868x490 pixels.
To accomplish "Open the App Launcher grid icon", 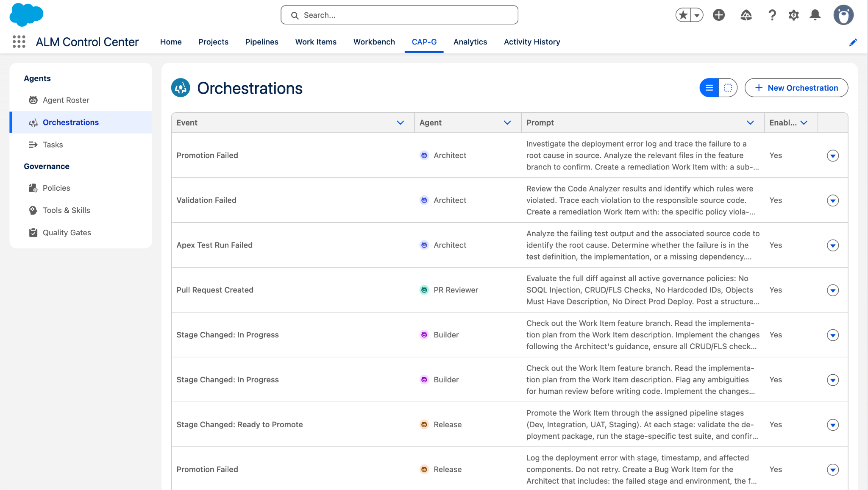I will 19,42.
